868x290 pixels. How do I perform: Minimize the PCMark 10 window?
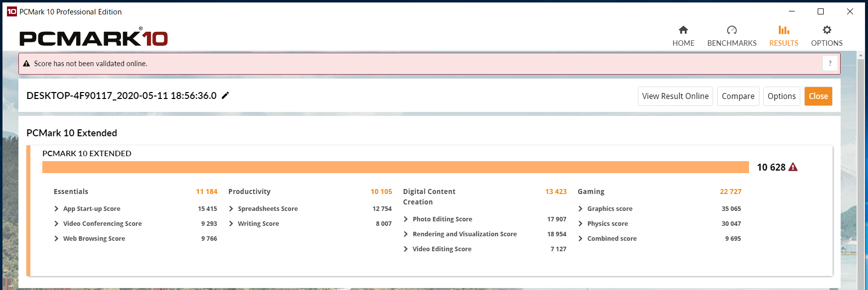click(x=792, y=11)
